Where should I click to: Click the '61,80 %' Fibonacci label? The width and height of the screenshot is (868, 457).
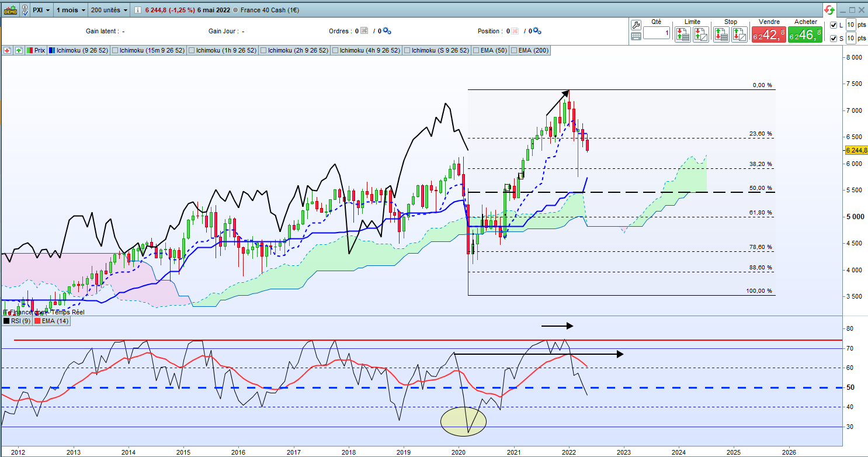(761, 213)
